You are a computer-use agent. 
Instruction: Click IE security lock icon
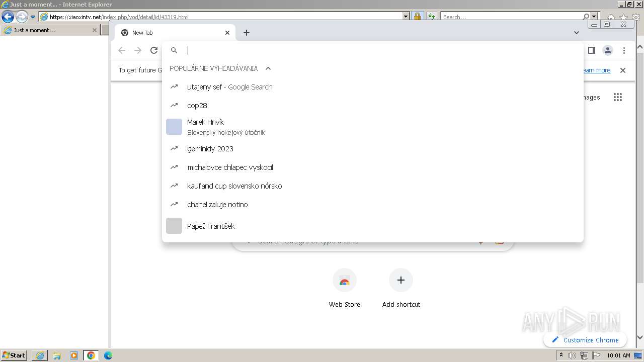417,17
